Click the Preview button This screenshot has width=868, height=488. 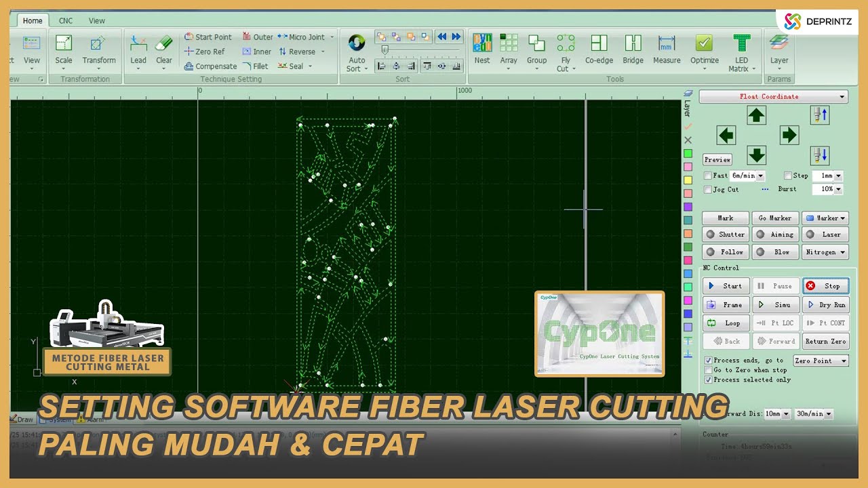[717, 160]
